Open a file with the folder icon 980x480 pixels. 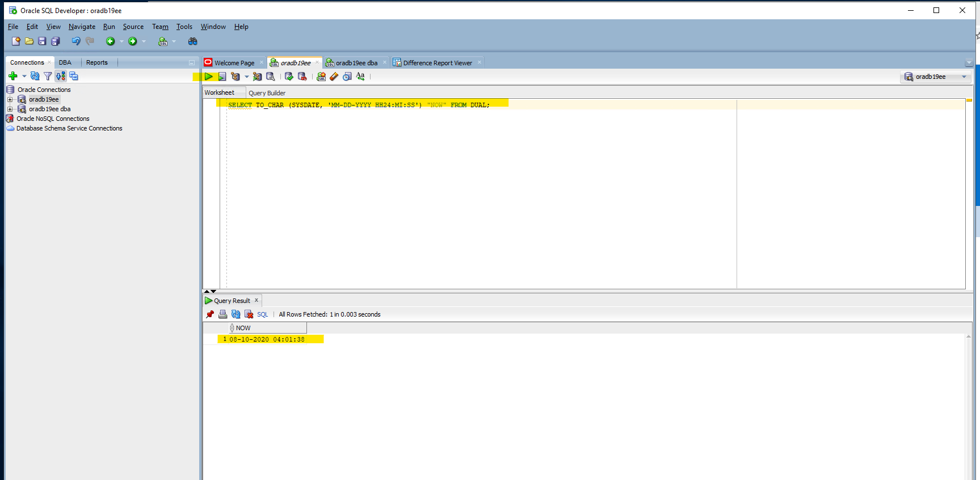[x=29, y=41]
